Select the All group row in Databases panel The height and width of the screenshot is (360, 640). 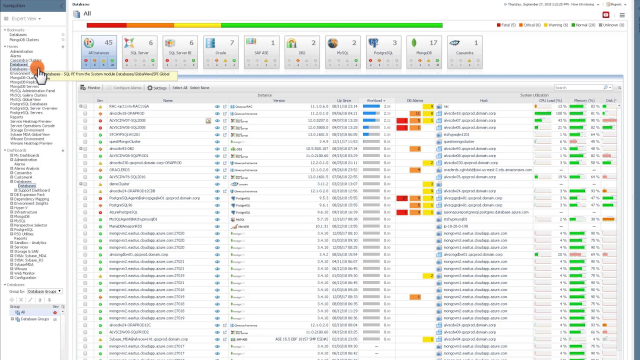36,312
